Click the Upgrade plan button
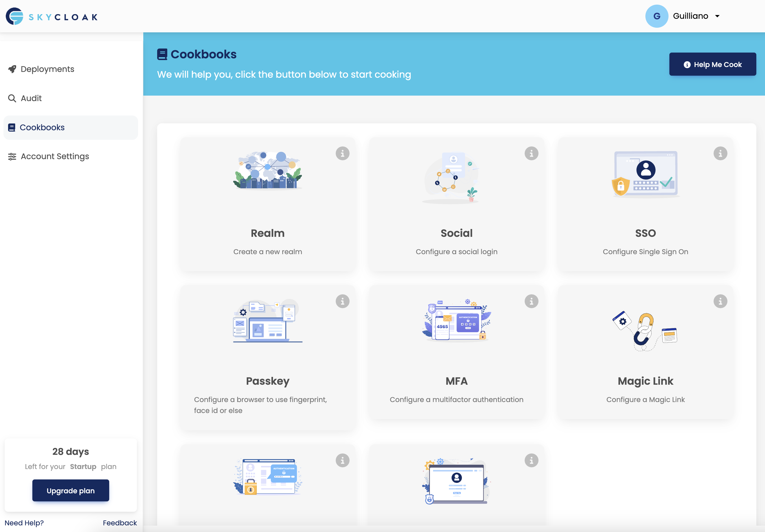 pyautogui.click(x=71, y=490)
